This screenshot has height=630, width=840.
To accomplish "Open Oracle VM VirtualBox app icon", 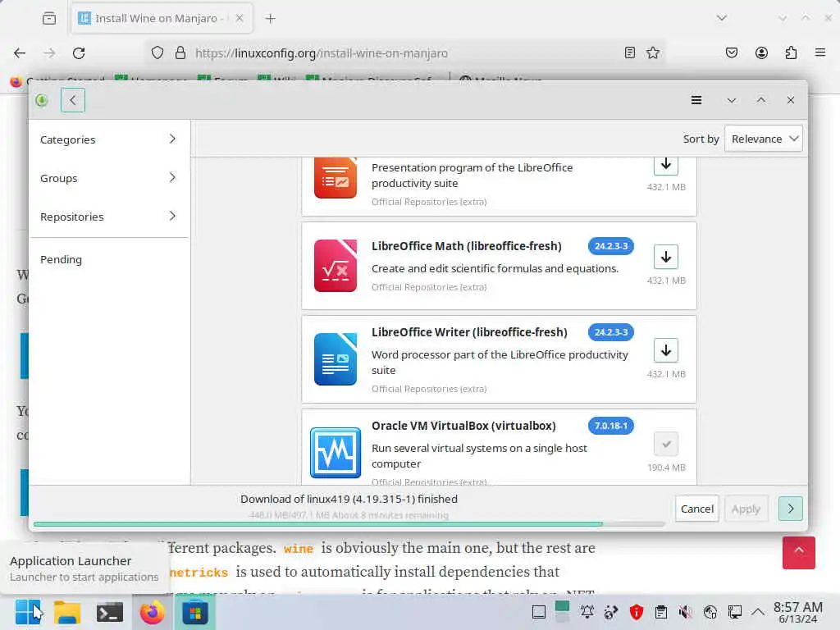I will [336, 453].
